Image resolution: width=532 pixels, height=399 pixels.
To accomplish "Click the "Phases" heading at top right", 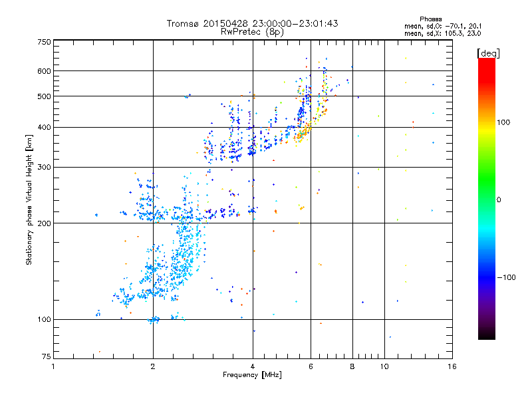I will click(x=430, y=19).
